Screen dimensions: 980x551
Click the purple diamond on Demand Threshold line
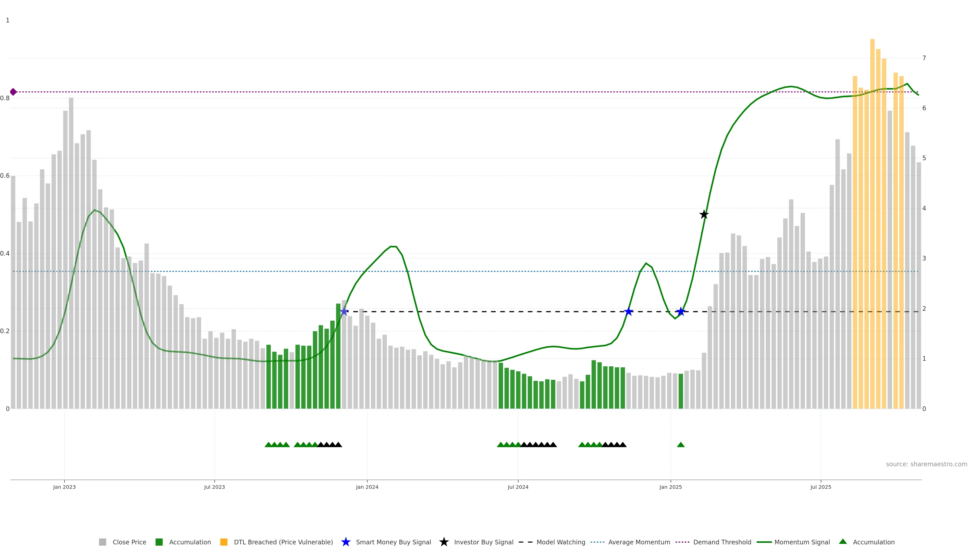[13, 92]
